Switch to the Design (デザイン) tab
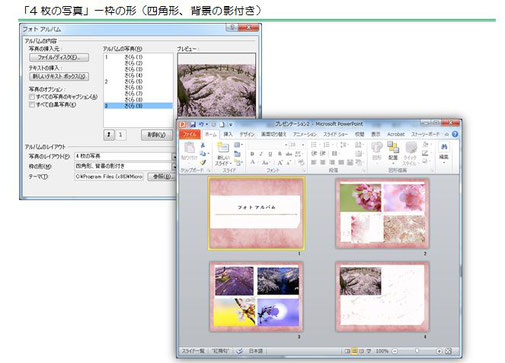The width and height of the screenshot is (505, 363). click(x=247, y=134)
